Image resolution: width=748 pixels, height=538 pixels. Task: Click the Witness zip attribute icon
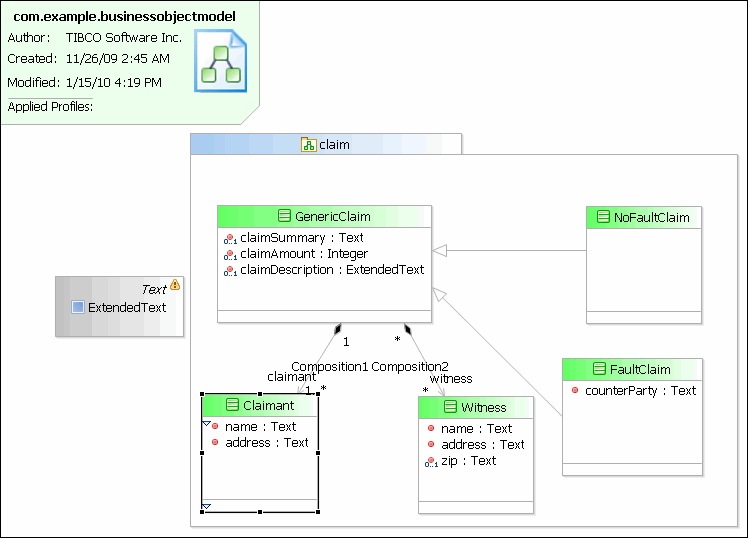click(431, 462)
